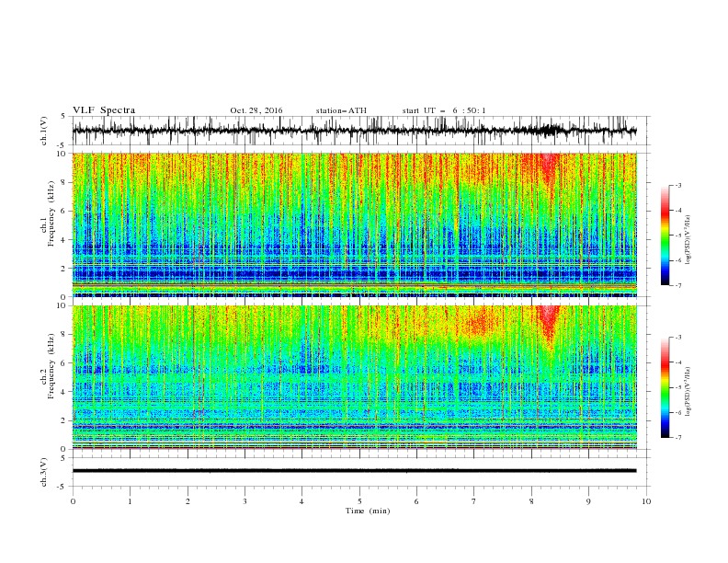Click the "-3" tick on upper color bar

pos(677,185)
